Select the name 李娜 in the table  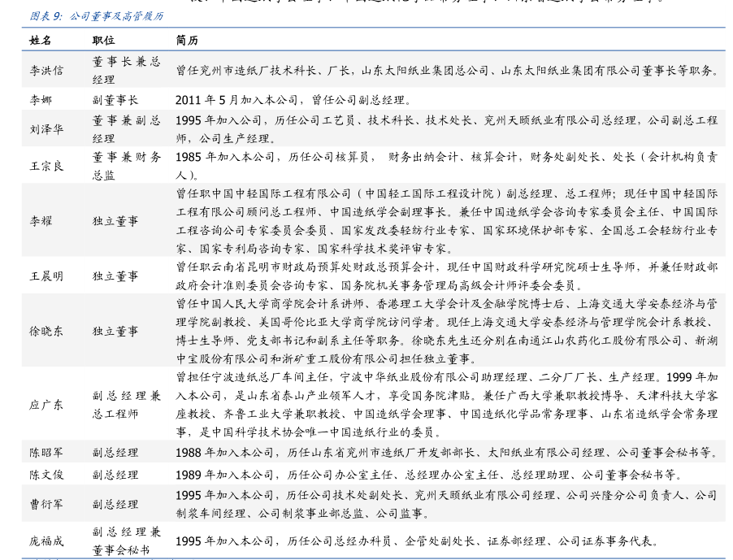pos(41,100)
